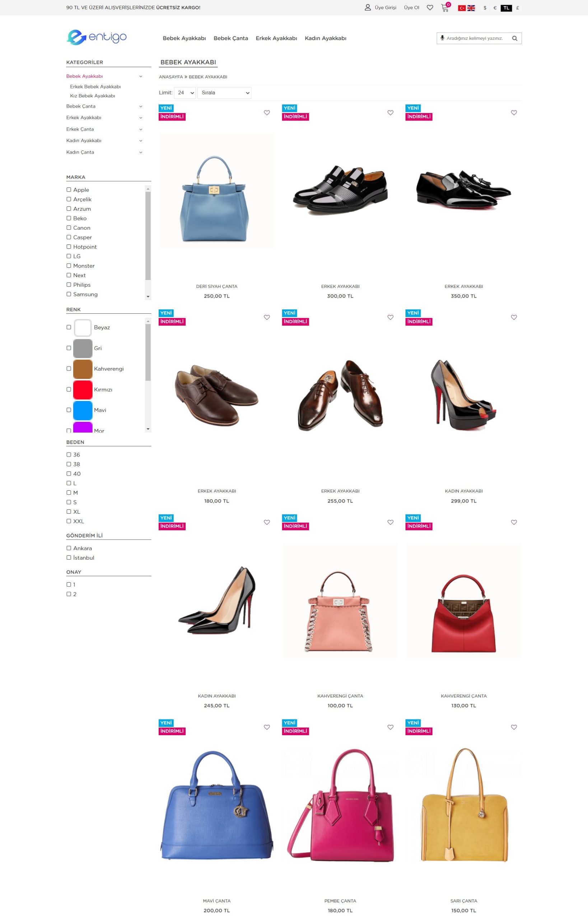Select the red Kırmızı color swatch
588x919 pixels.
pos(83,389)
